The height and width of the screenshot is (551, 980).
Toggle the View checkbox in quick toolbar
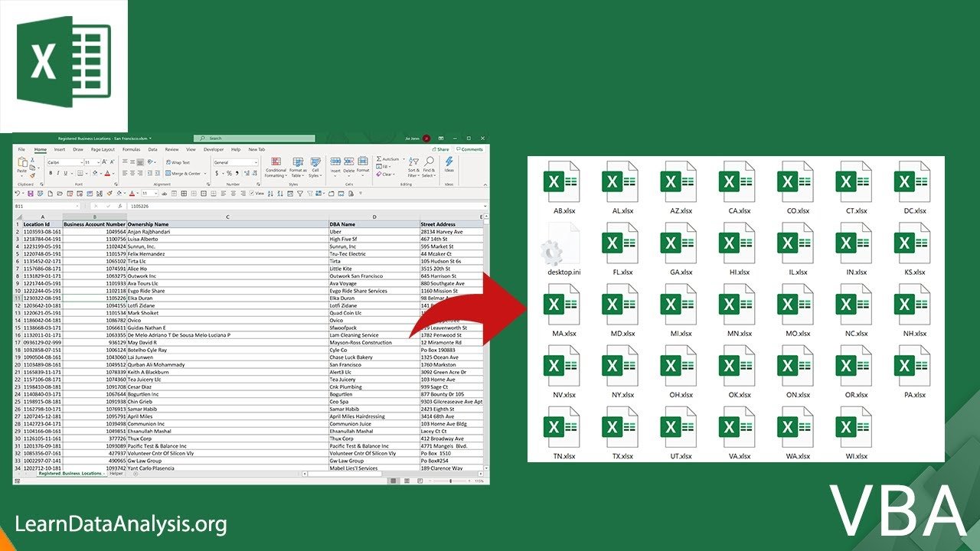(x=253, y=194)
